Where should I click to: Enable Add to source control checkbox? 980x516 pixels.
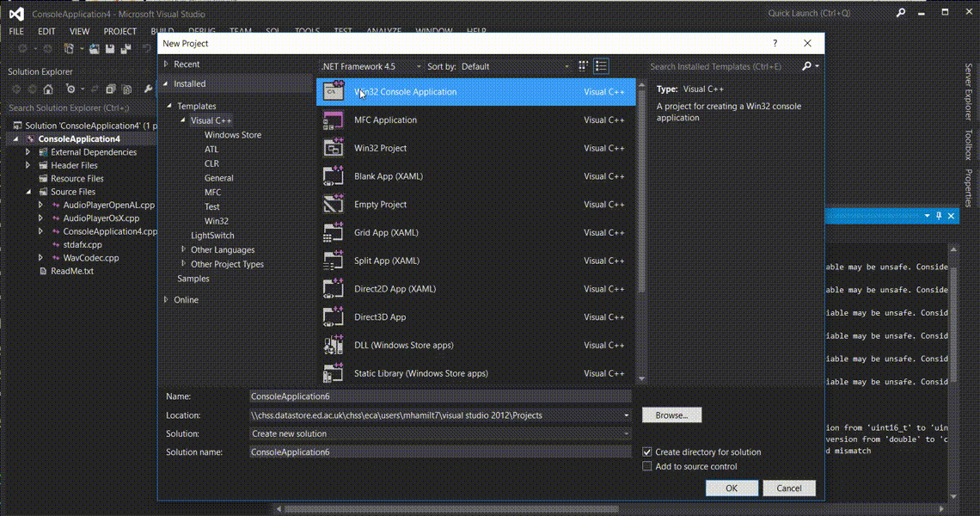point(646,466)
